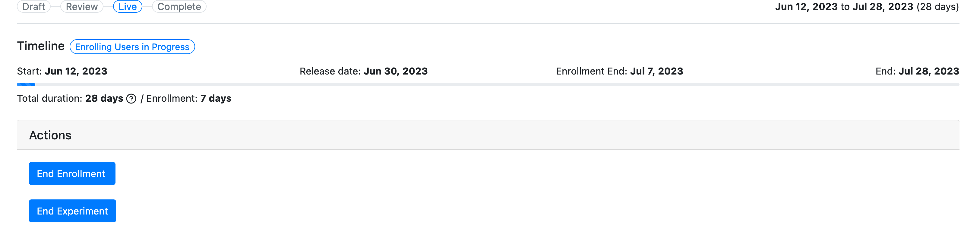980x248 pixels.
Task: Select the Draft status pill
Action: point(34,6)
